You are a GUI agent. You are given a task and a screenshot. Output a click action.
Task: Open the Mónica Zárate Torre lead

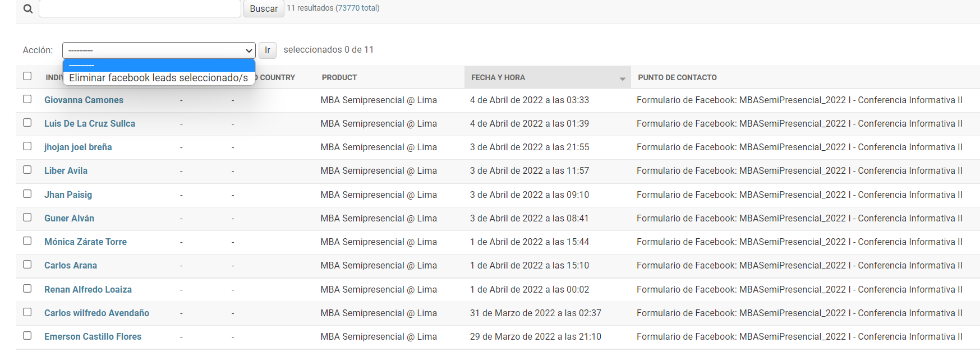coord(85,242)
